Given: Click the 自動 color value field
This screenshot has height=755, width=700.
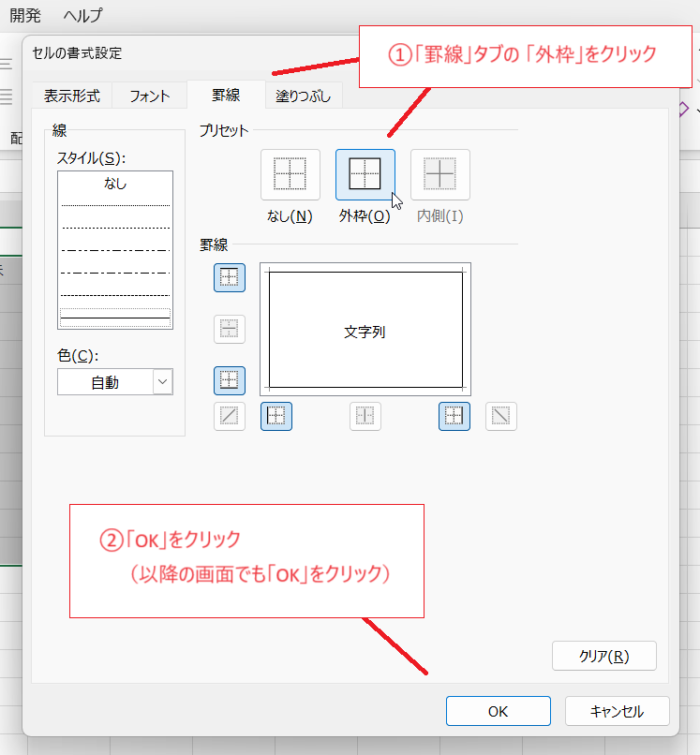Looking at the screenshot, I should (105, 382).
